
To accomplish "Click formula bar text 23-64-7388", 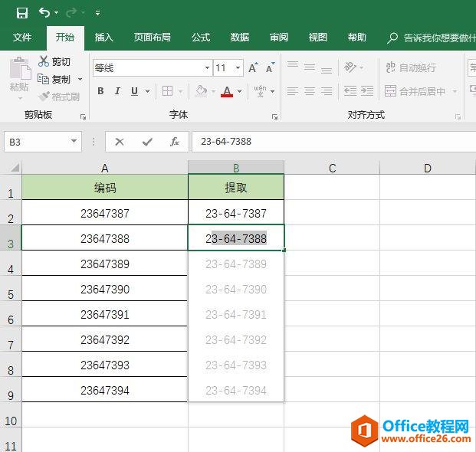I will click(x=226, y=142).
